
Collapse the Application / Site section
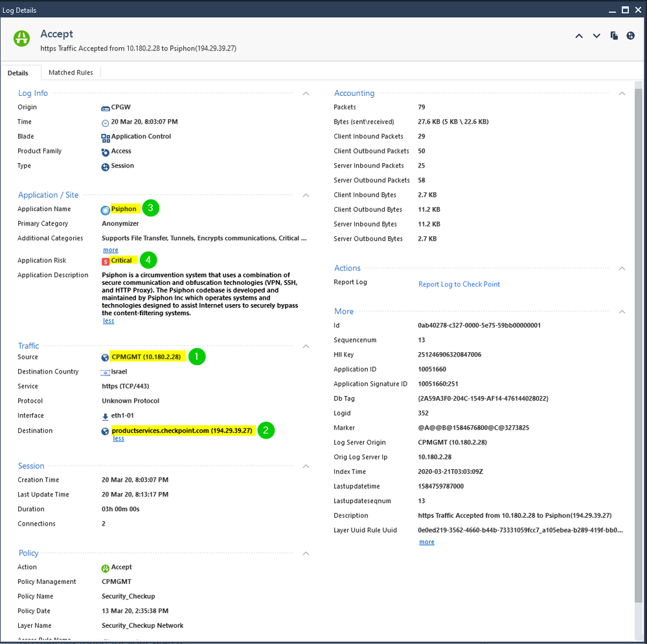pos(306,195)
